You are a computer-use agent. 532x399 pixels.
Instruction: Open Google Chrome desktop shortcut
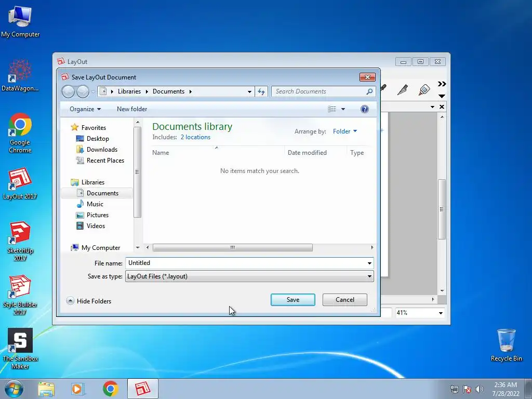click(20, 133)
